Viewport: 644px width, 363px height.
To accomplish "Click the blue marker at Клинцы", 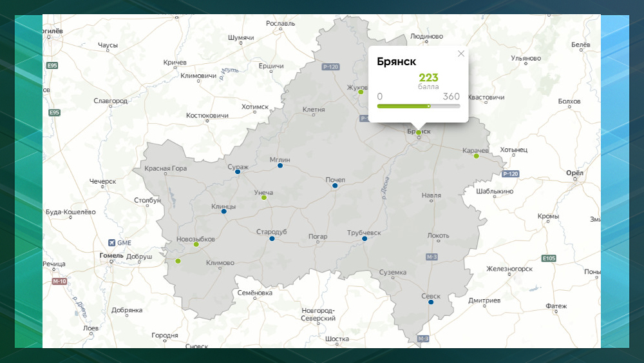I will pyautogui.click(x=223, y=211).
